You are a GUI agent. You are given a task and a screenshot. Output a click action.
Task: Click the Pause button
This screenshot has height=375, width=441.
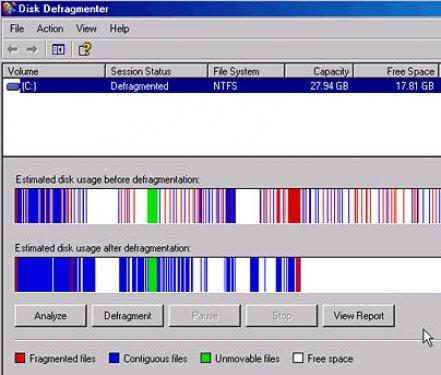tap(205, 315)
